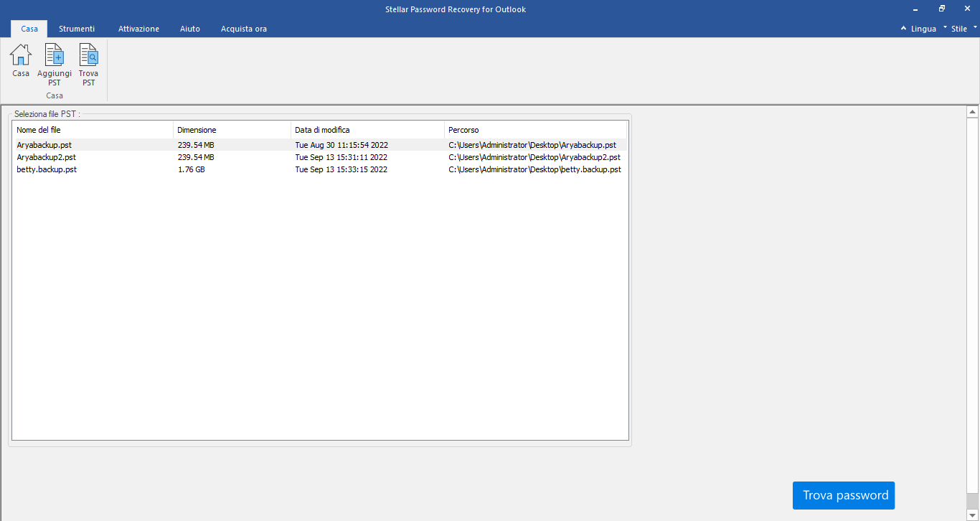980x521 pixels.
Task: Sort by Nome del file column header
Action: (93, 130)
